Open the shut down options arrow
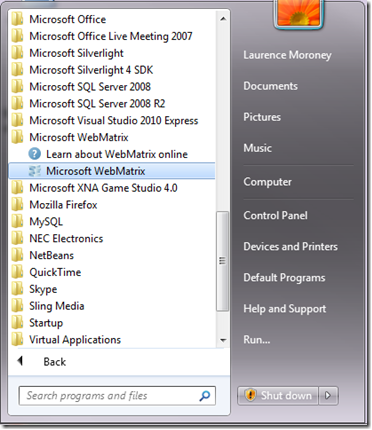The width and height of the screenshot is (372, 430). [328, 396]
